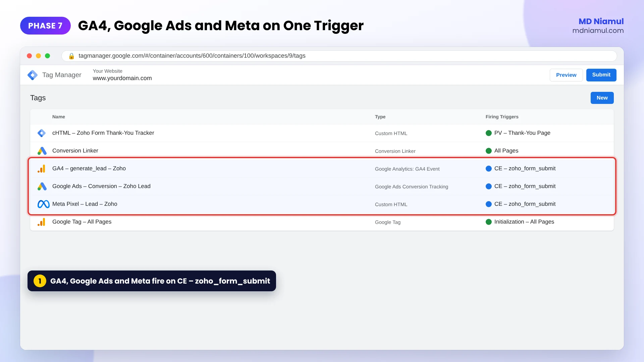Click the cHTML Zoho Form tag icon

click(x=42, y=133)
